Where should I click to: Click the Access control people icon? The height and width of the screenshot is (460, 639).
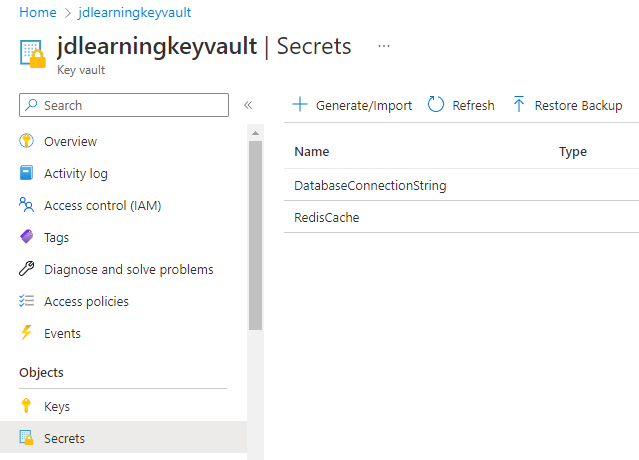coord(26,205)
